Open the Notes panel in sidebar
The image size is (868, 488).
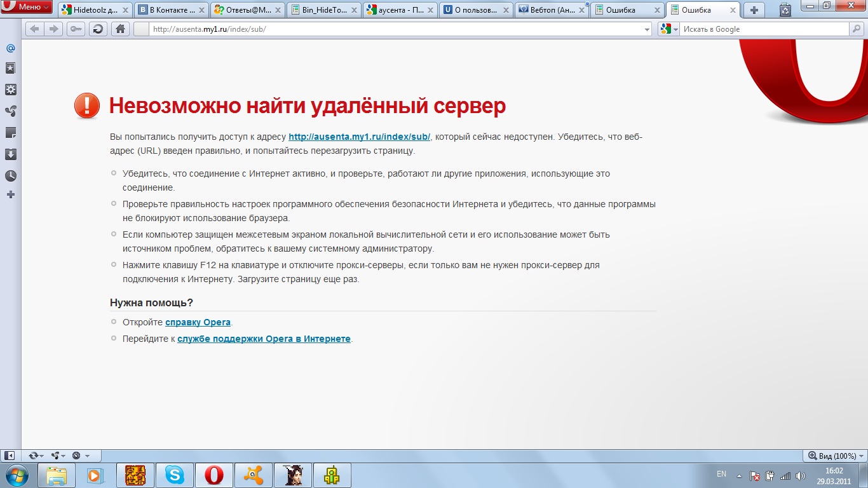point(10,133)
